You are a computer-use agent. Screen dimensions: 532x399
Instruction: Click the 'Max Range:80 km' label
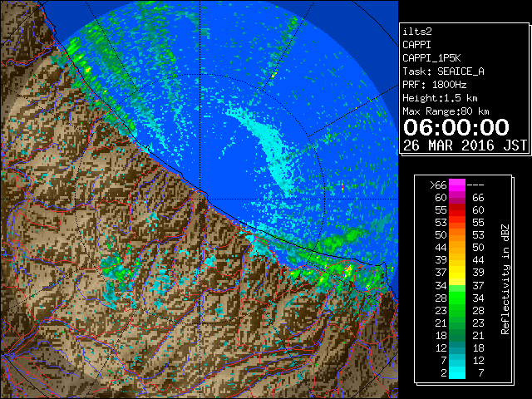point(446,111)
